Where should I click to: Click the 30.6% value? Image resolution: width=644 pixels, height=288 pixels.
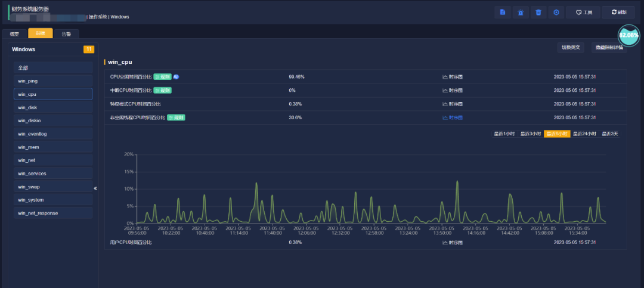pos(295,117)
